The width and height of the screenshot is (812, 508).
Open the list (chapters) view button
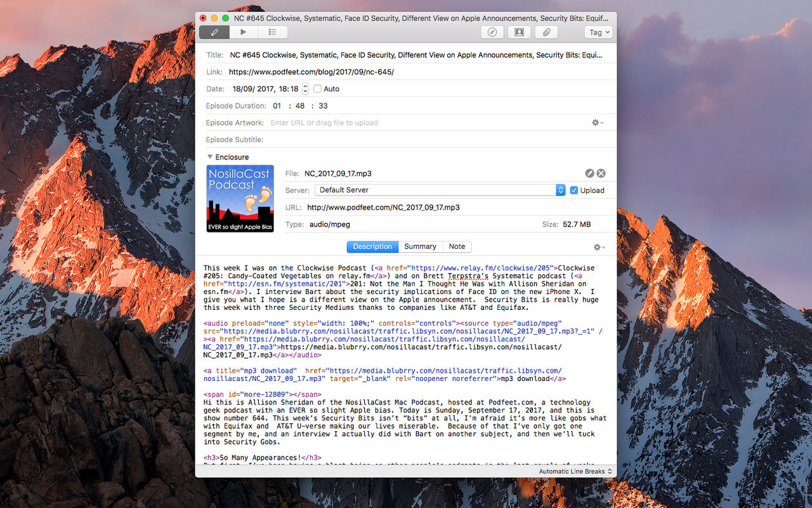point(273,32)
